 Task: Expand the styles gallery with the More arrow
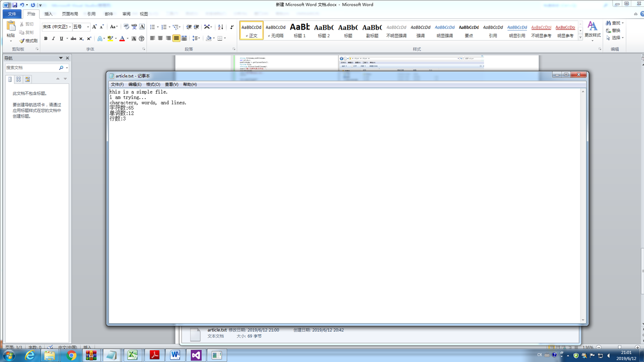click(x=580, y=37)
